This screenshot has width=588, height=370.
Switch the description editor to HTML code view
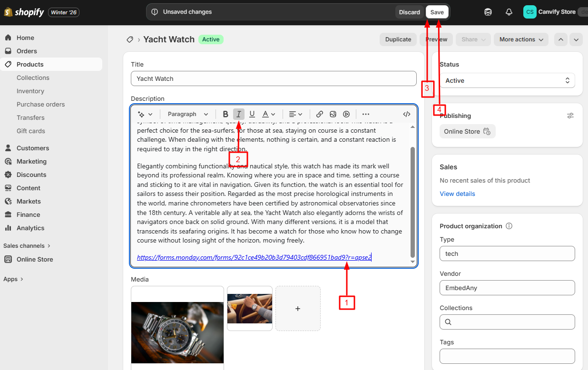[x=407, y=114]
